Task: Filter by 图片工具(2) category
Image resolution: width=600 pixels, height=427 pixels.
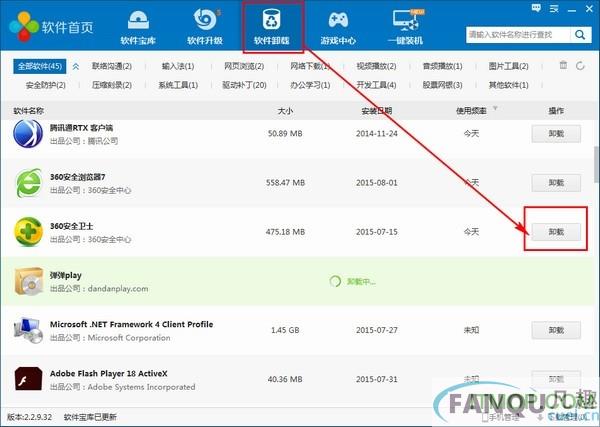Action: (x=509, y=66)
